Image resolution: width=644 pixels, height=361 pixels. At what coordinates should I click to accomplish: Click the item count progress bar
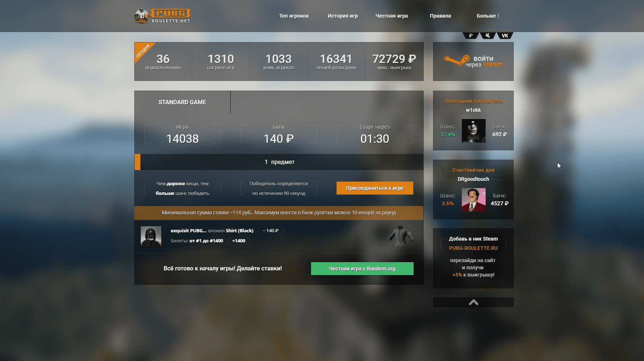tap(279, 162)
